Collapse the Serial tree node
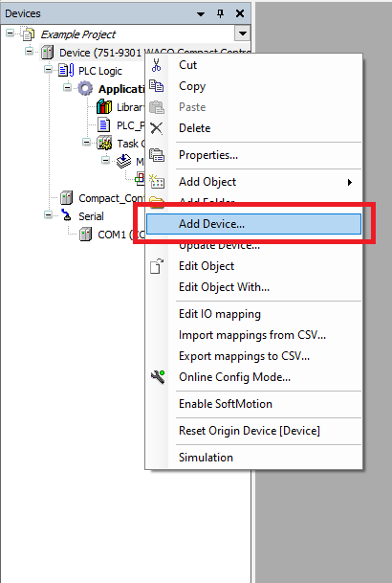 point(48,214)
